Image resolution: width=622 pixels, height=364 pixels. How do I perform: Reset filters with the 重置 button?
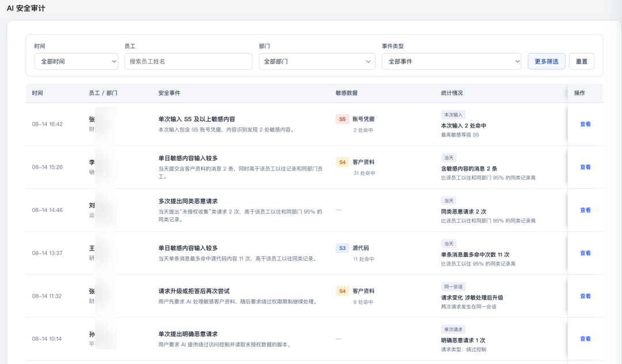pyautogui.click(x=582, y=62)
